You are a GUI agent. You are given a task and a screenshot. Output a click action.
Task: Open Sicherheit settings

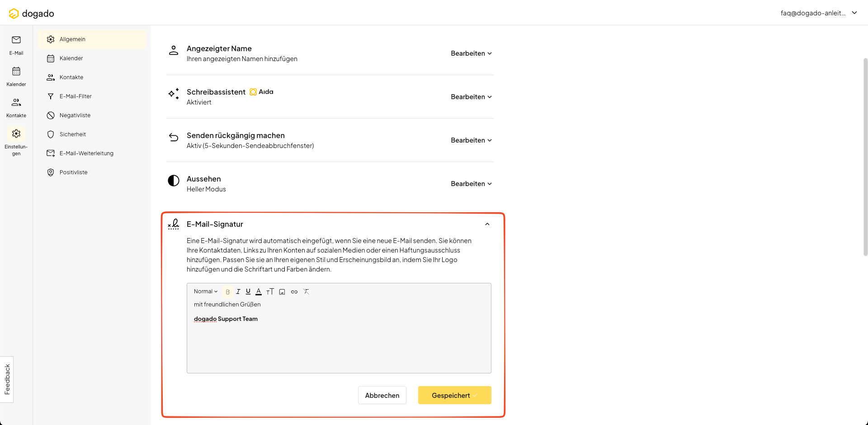point(92,134)
